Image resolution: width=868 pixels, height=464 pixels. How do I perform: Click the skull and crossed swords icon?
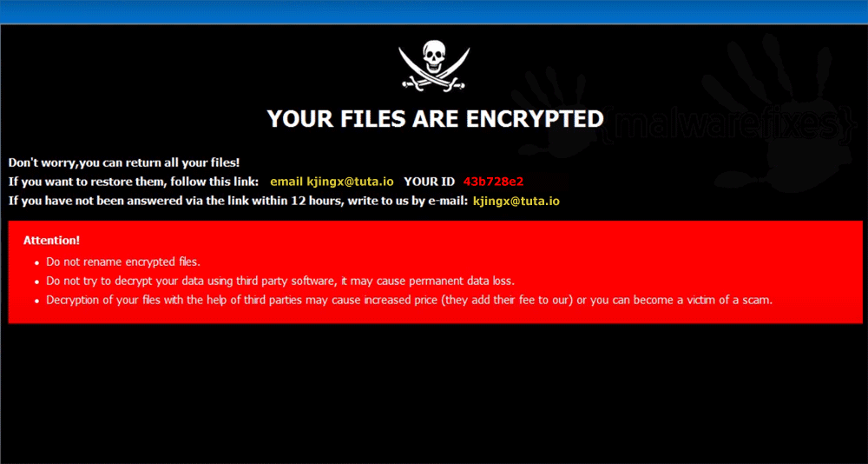pyautogui.click(x=434, y=67)
